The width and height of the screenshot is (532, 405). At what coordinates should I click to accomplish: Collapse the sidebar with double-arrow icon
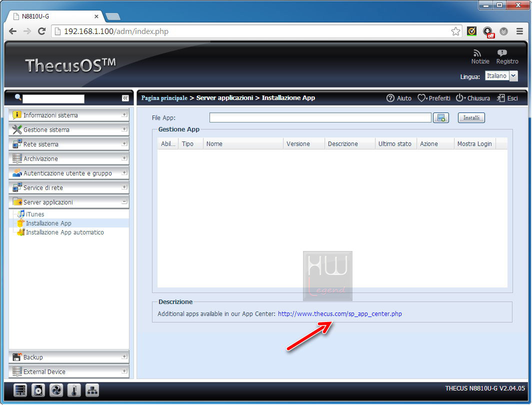point(125,98)
